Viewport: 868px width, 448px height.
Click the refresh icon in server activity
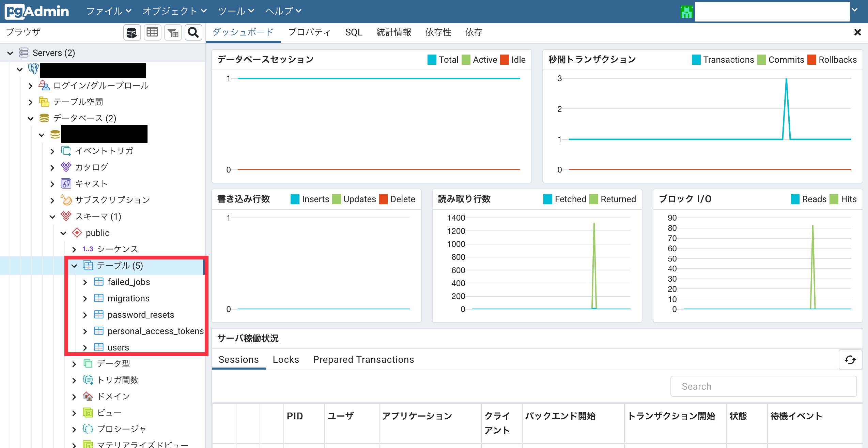point(850,360)
